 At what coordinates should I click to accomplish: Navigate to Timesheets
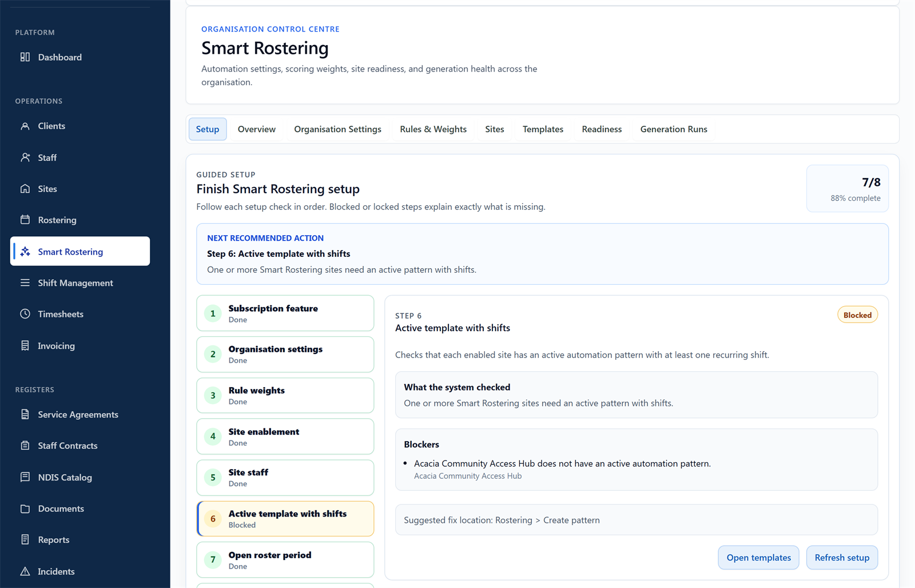click(x=80, y=314)
